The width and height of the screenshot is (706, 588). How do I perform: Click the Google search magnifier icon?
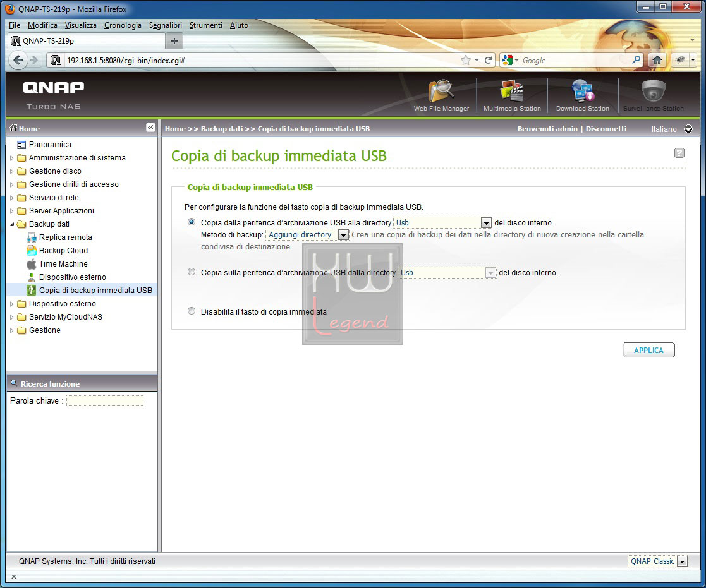[x=636, y=60]
